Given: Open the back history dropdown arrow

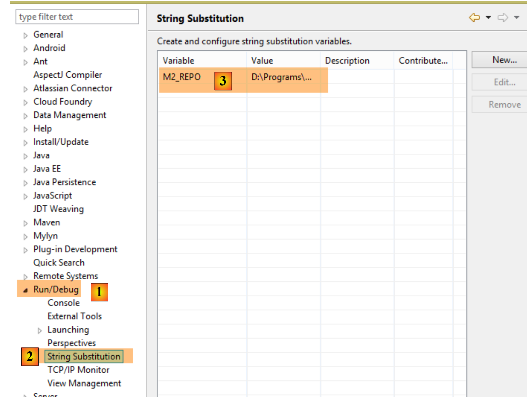Looking at the screenshot, I should coord(488,17).
